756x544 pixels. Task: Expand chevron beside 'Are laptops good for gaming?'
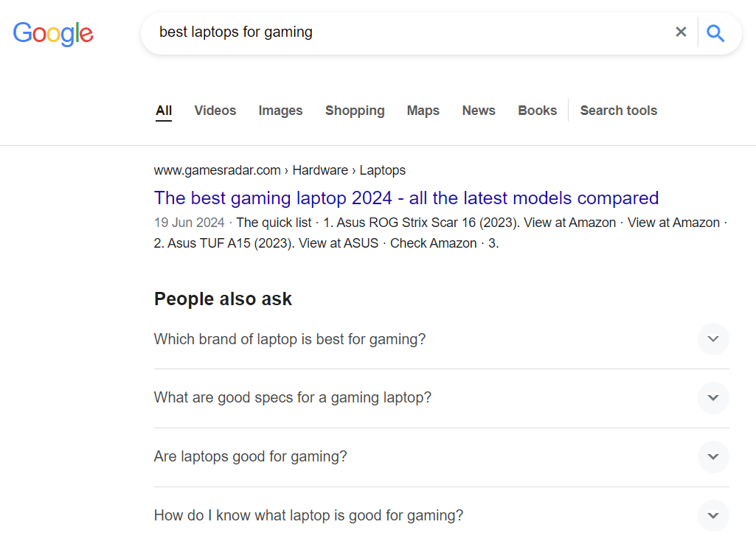point(712,457)
